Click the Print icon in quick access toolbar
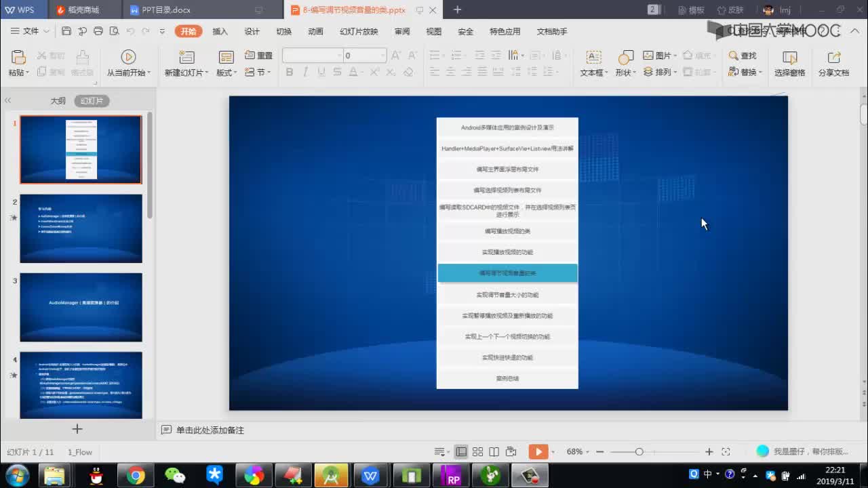Viewport: 868px width, 488px height. click(98, 31)
